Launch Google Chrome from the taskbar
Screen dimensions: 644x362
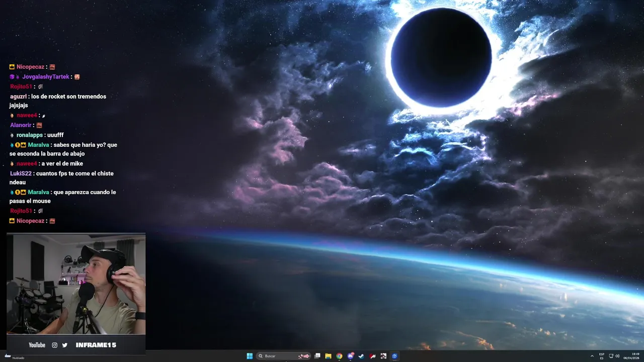(340, 356)
